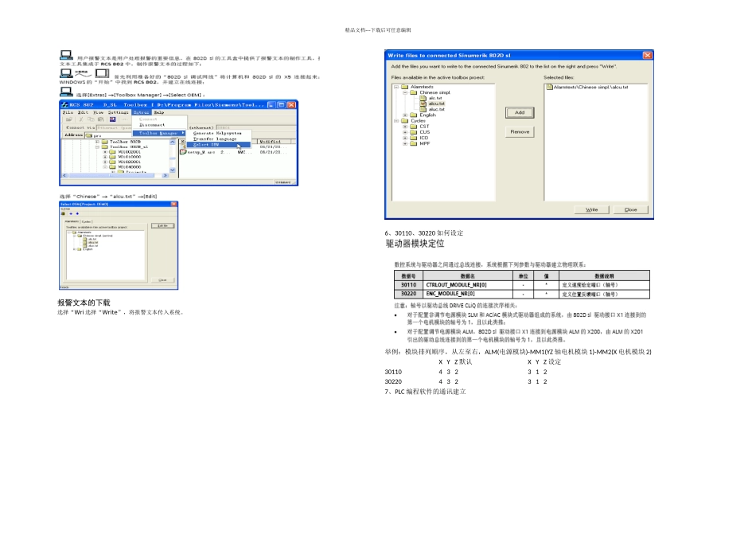Image resolution: width=756 pixels, height=535 pixels.
Task: Click the Cycles folder icon in Write files tree
Action: [405, 121]
